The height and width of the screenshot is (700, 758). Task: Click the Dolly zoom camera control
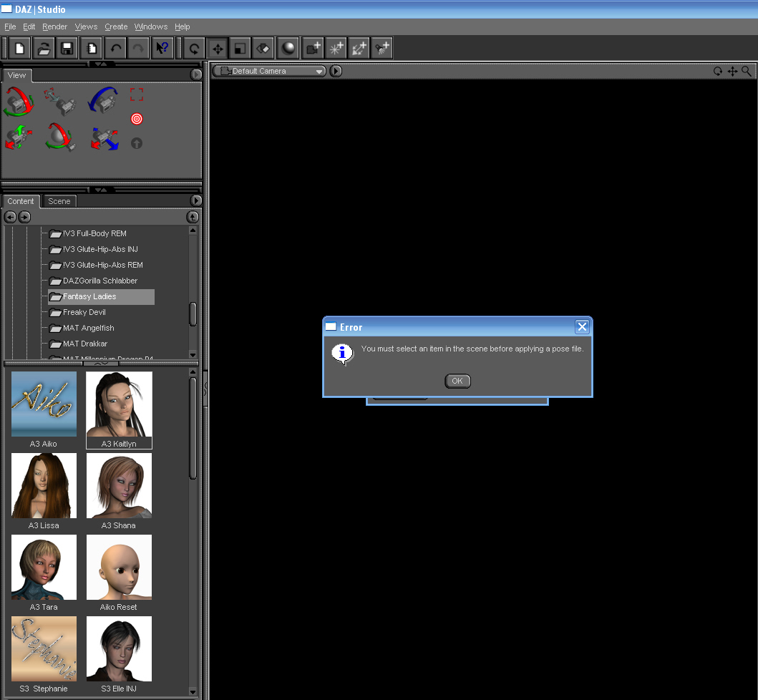pos(60,102)
